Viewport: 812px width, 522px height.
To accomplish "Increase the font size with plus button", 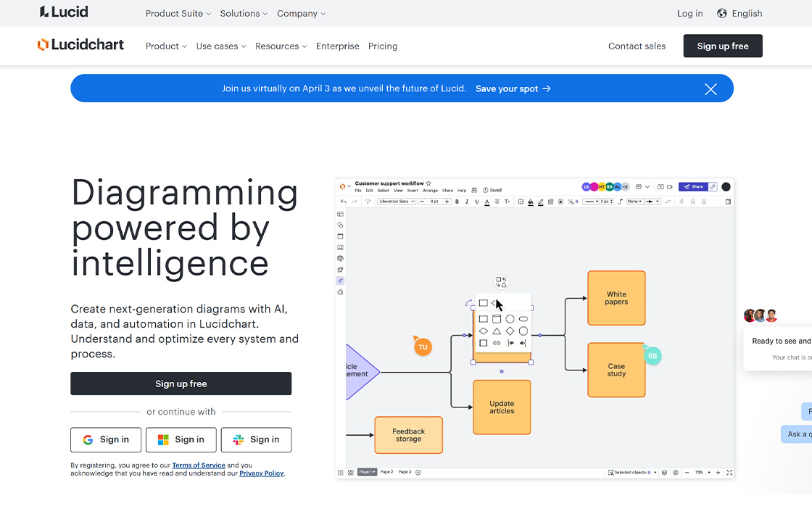I will pyautogui.click(x=447, y=202).
